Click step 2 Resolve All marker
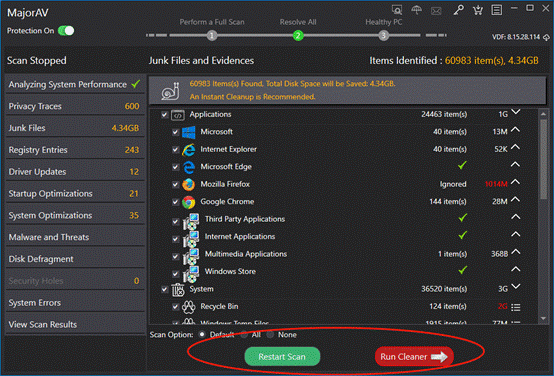 pos(298,36)
